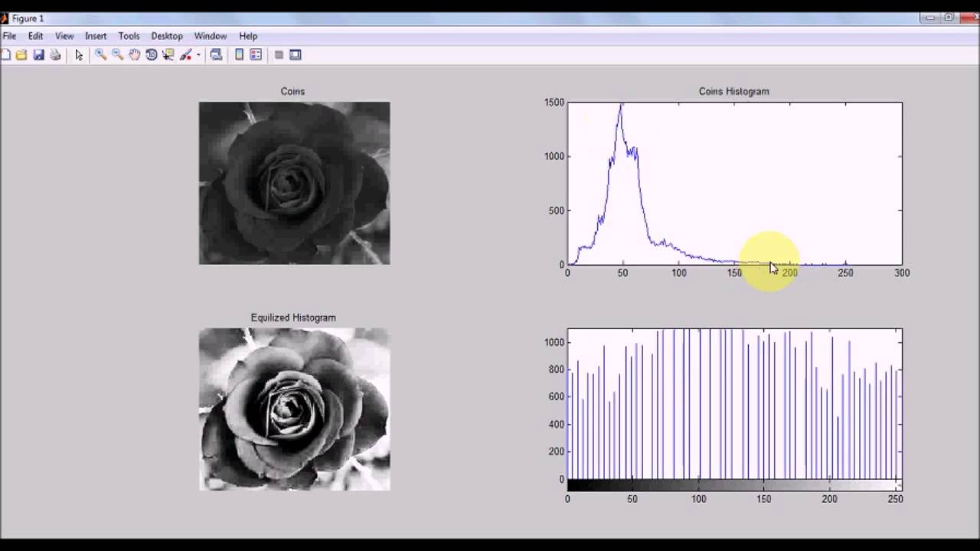Click the '300' x-axis label on the Coins Histogram
980x551 pixels.
coord(902,273)
